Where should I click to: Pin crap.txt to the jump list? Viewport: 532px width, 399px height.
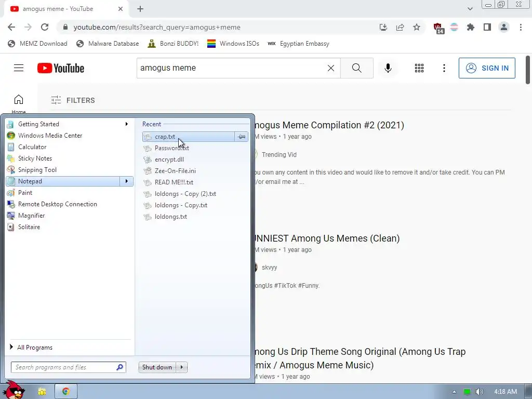(x=242, y=137)
